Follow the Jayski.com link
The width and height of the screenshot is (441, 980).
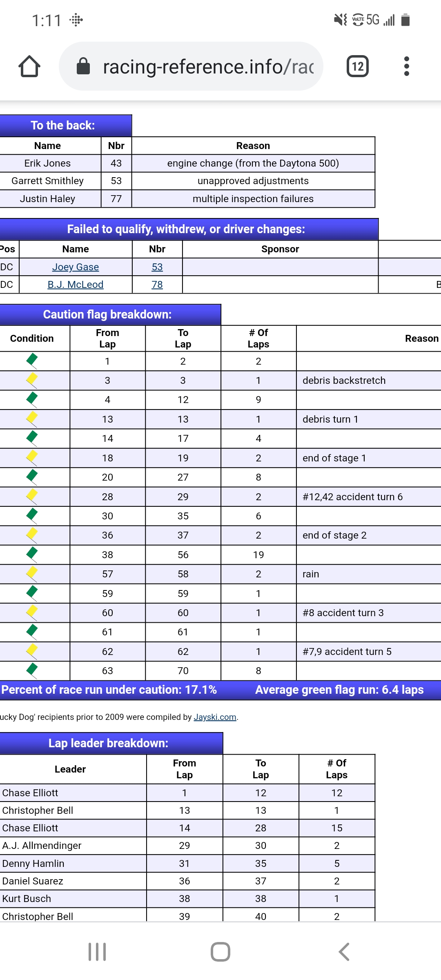click(x=215, y=717)
